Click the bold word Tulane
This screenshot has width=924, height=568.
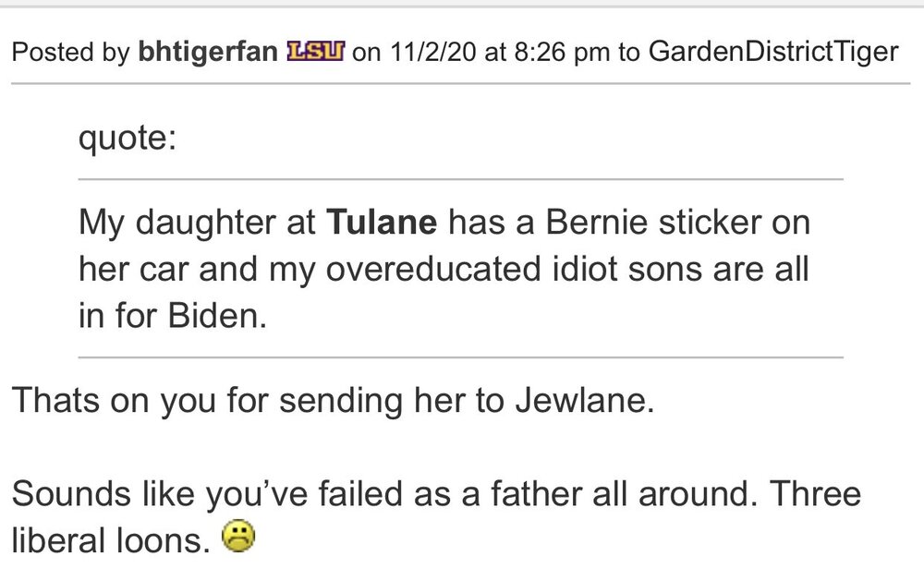[382, 224]
